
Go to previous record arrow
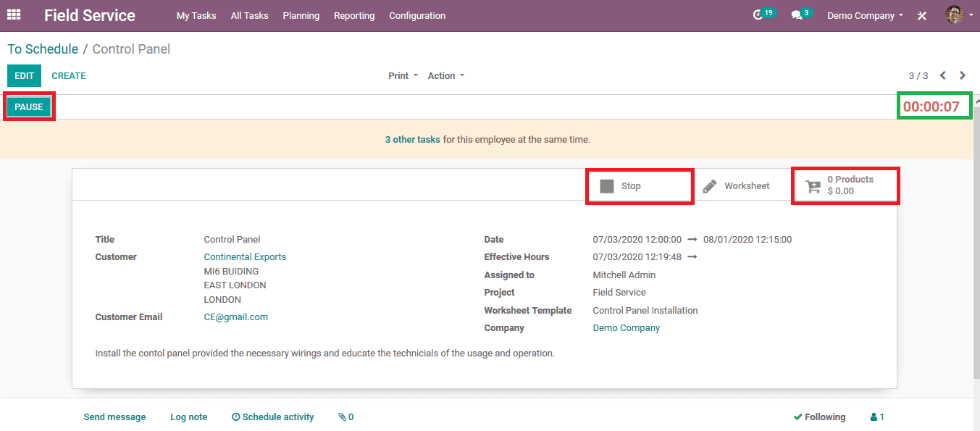coord(943,75)
